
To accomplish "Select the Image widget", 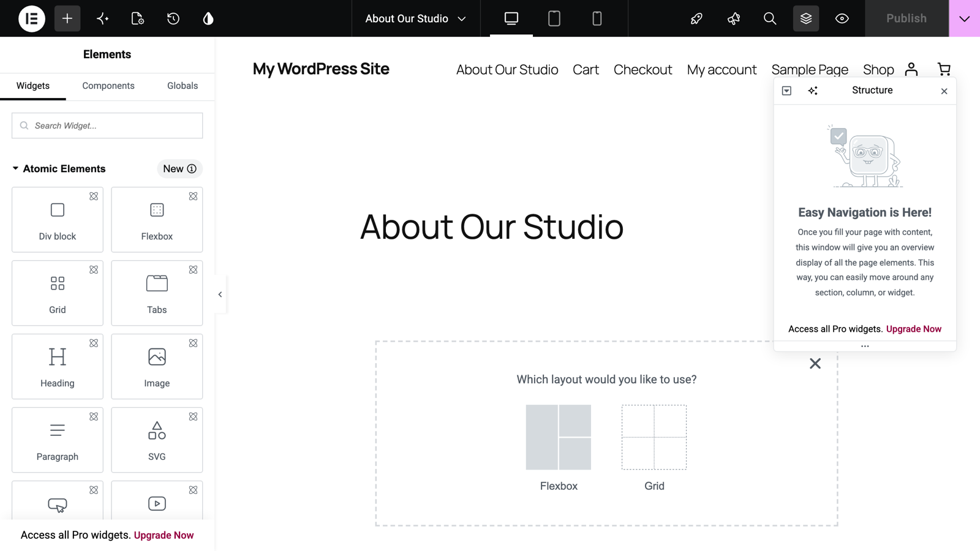I will pyautogui.click(x=157, y=367).
